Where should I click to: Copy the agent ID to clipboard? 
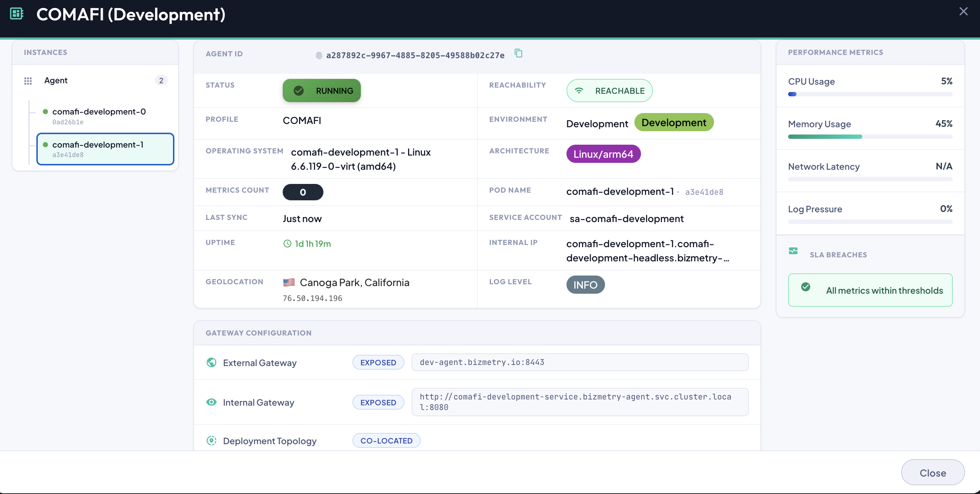pyautogui.click(x=518, y=53)
